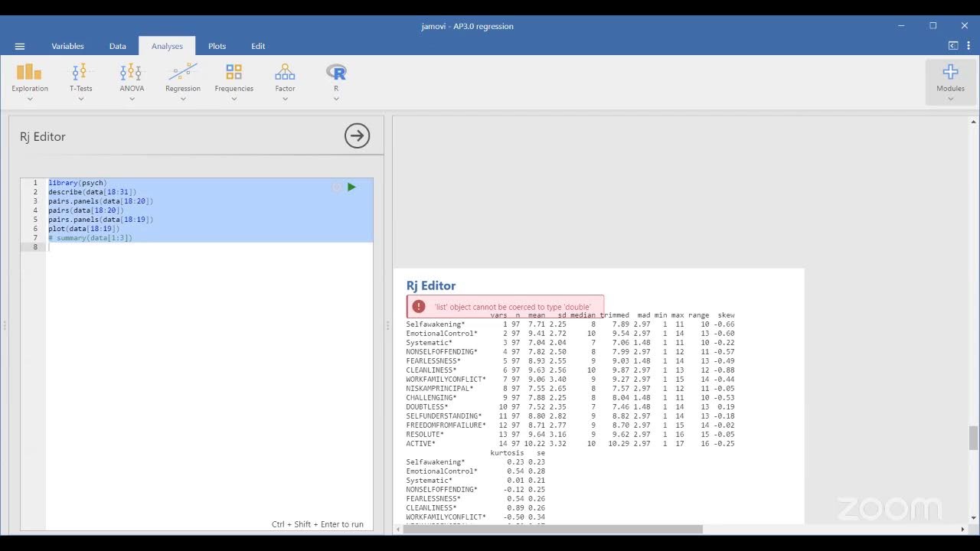Click 'Ctrl + Shift + Enter to run' hint
Screen dimensions: 980x551
tap(318, 524)
